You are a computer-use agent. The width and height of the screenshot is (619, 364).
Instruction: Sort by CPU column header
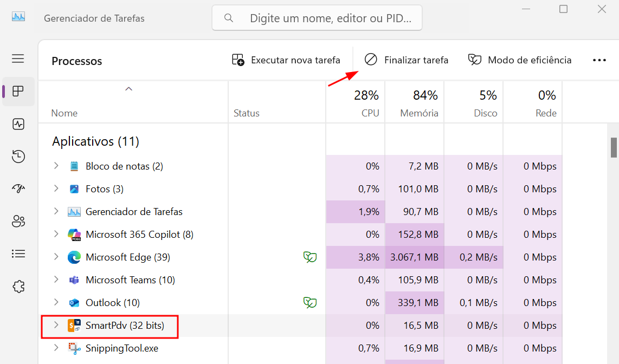coord(355,103)
